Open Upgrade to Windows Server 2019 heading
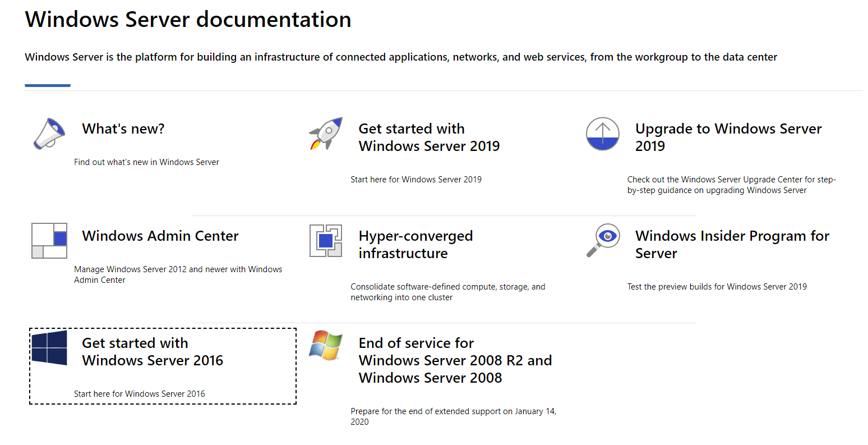This screenshot has height=445, width=868. pyautogui.click(x=728, y=137)
